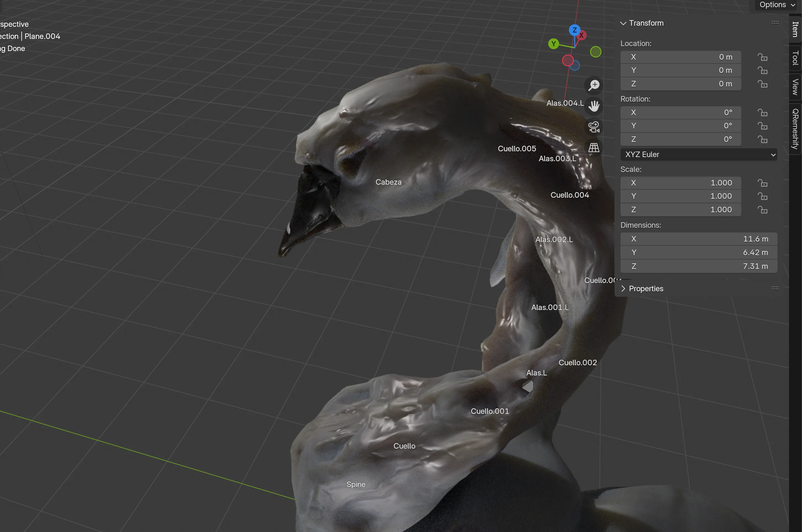Select the Cuello.002 bone label in viewport
This screenshot has height=532, width=802.
(x=578, y=362)
